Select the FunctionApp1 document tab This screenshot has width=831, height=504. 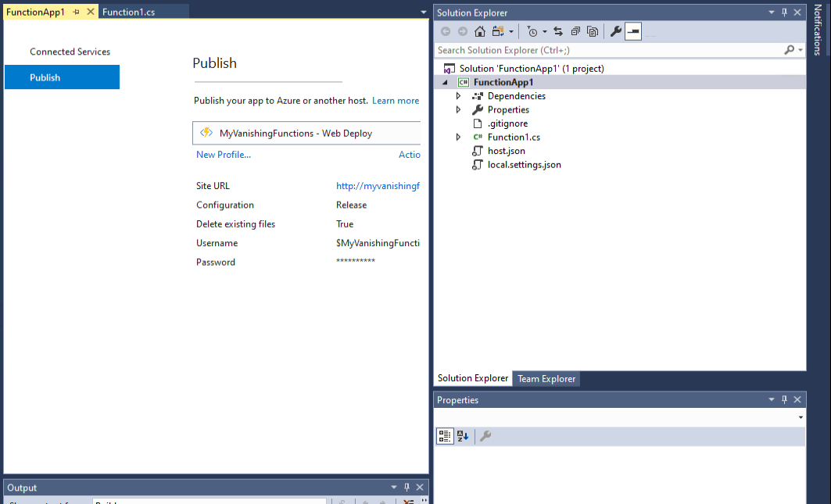35,13
